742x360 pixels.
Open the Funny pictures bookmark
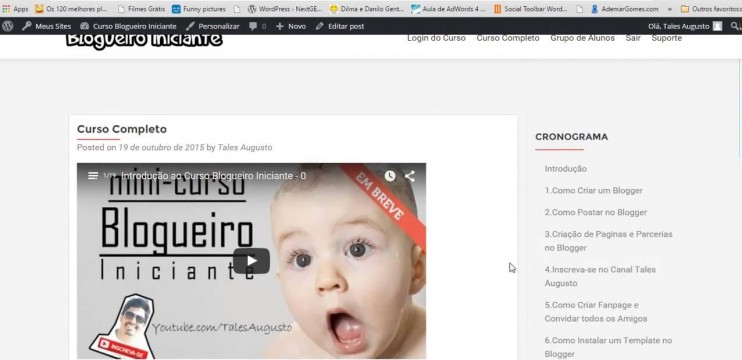pos(199,9)
